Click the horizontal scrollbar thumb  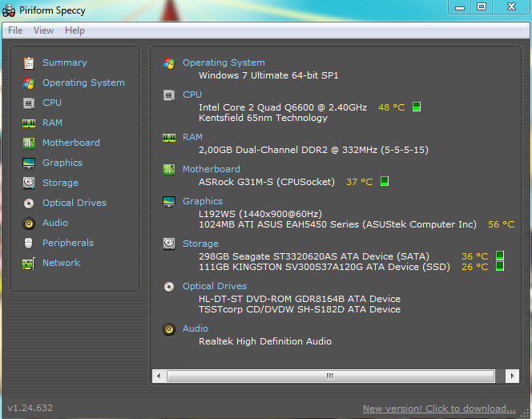click(x=330, y=376)
